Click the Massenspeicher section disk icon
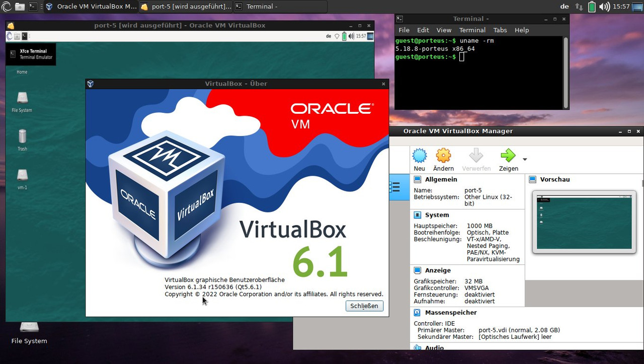This screenshot has height=364, width=644. (417, 313)
